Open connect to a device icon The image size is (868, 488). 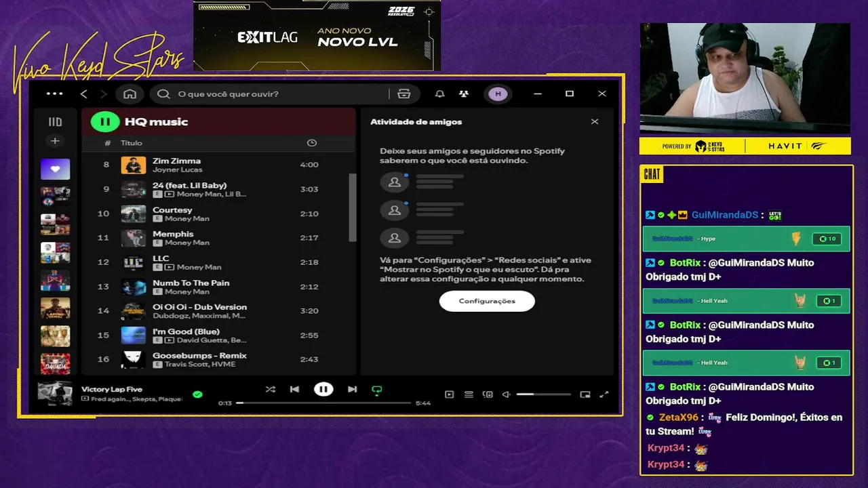pyautogui.click(x=488, y=394)
